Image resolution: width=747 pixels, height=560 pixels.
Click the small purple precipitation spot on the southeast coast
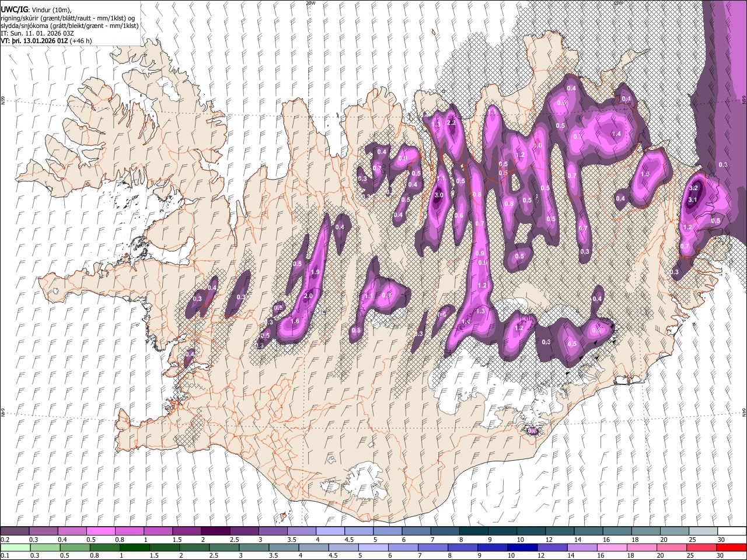(533, 430)
